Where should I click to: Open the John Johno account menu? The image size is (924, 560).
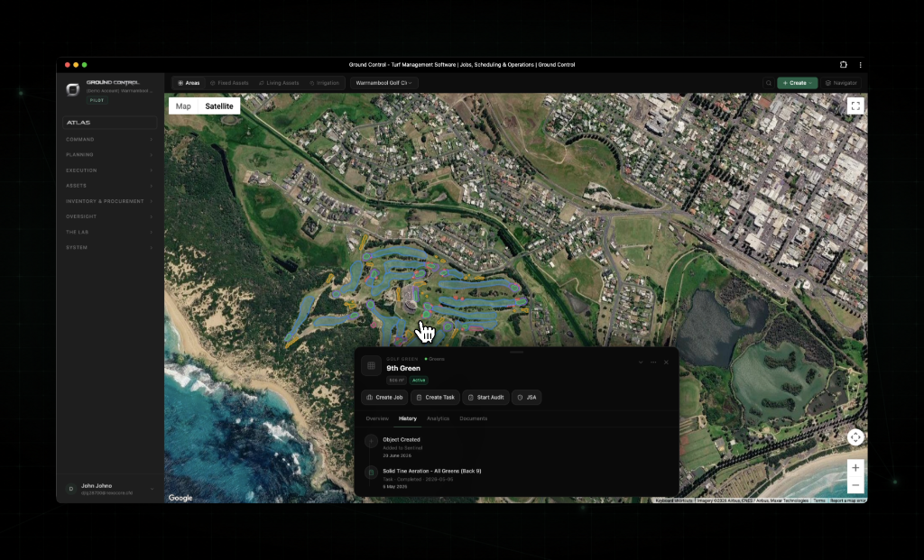[109, 489]
